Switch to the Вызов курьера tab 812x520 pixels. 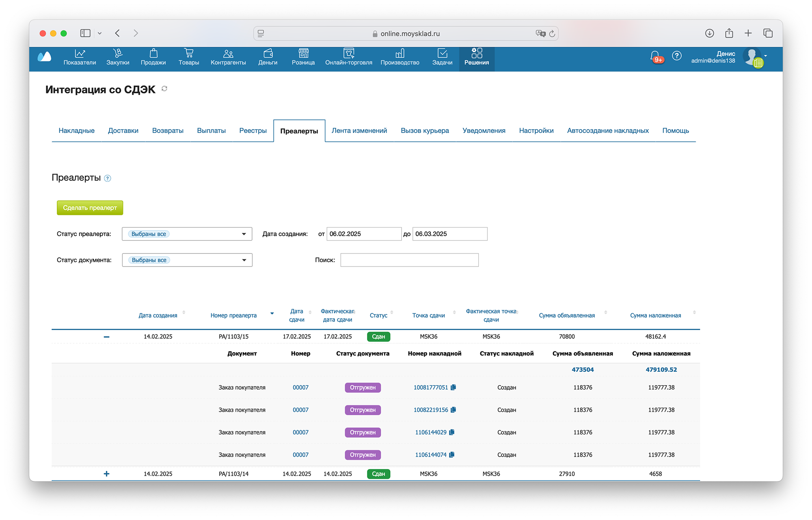tap(425, 130)
